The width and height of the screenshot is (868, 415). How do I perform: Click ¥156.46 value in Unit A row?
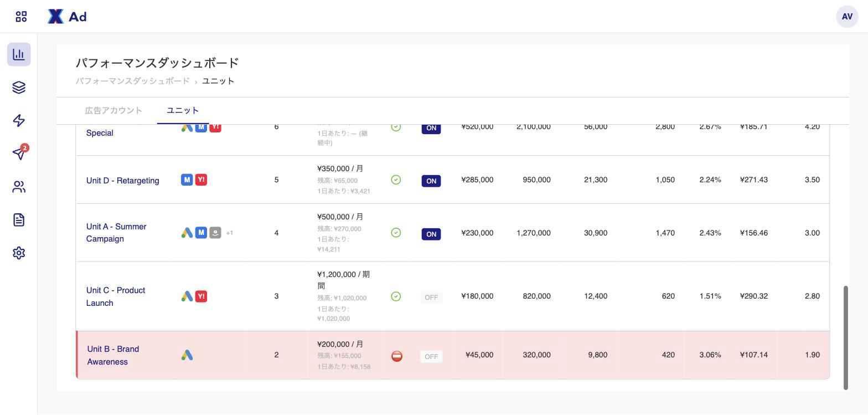click(754, 233)
